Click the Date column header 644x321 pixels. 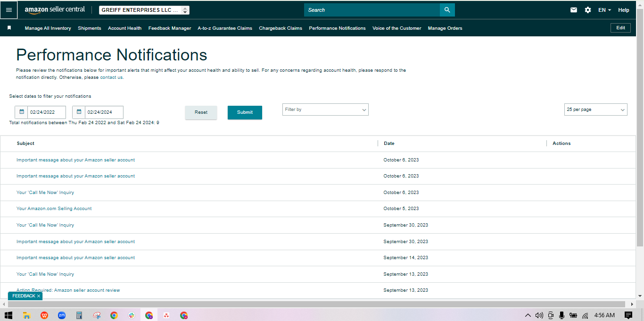pos(389,144)
